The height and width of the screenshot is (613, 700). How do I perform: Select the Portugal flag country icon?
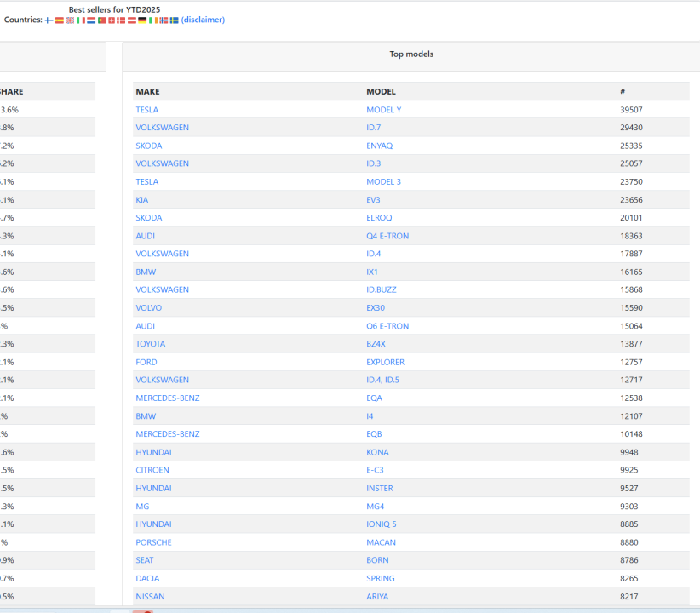point(100,20)
